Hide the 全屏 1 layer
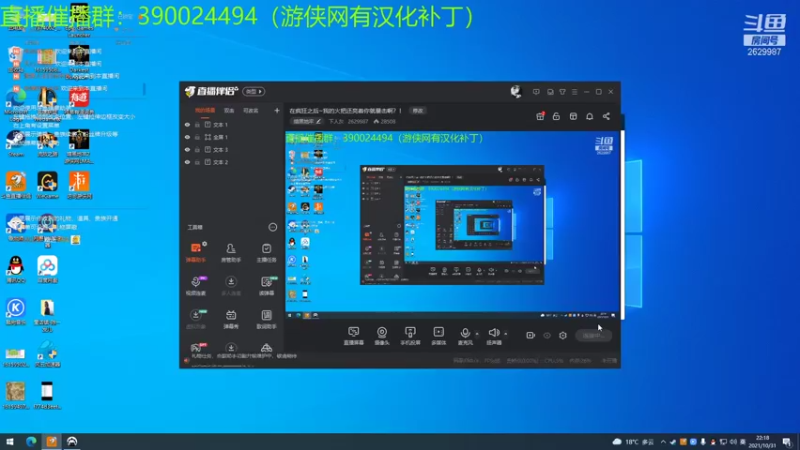 [x=187, y=137]
